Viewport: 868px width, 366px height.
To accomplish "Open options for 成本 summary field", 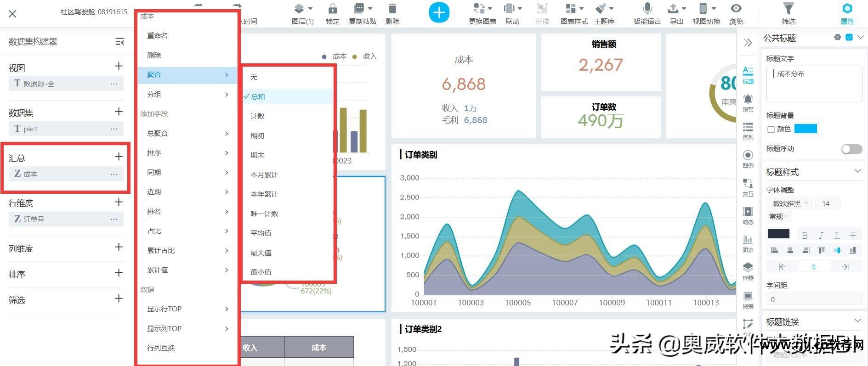I will click(113, 175).
